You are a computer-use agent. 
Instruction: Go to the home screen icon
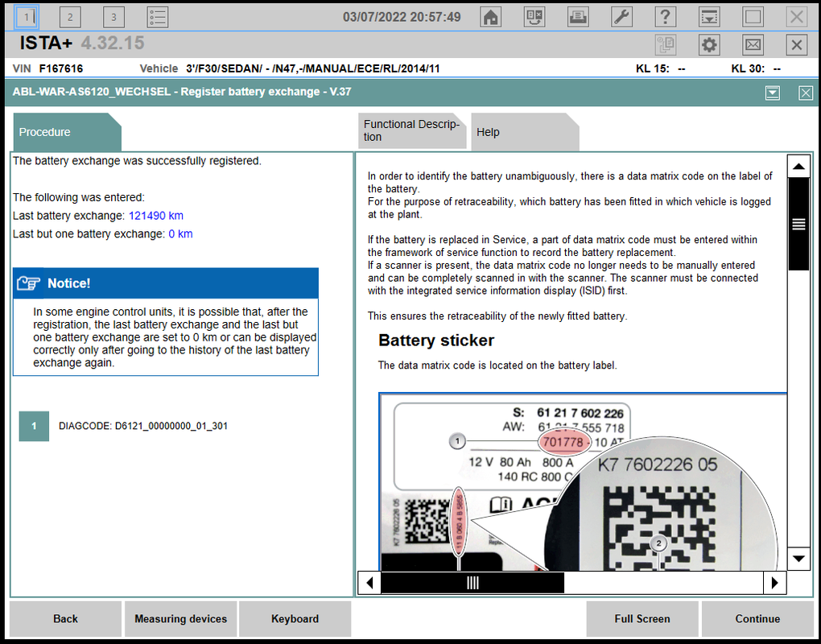tap(491, 17)
